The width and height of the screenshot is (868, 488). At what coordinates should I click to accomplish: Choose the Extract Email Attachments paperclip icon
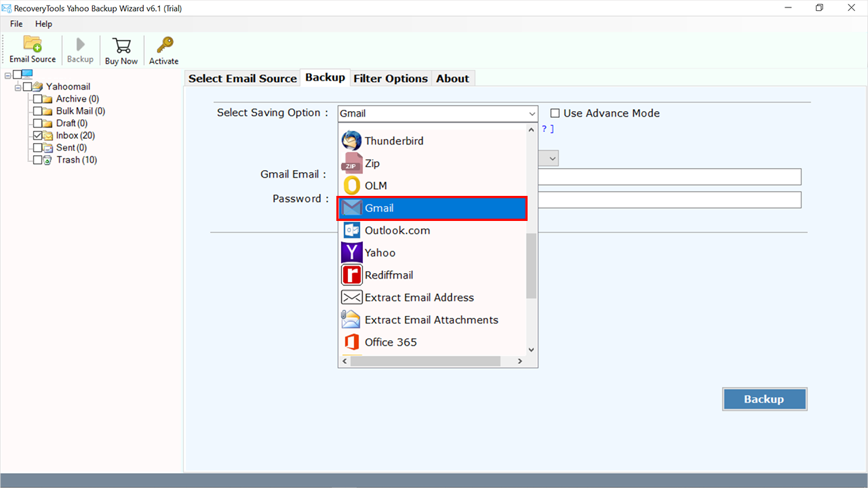coord(351,320)
